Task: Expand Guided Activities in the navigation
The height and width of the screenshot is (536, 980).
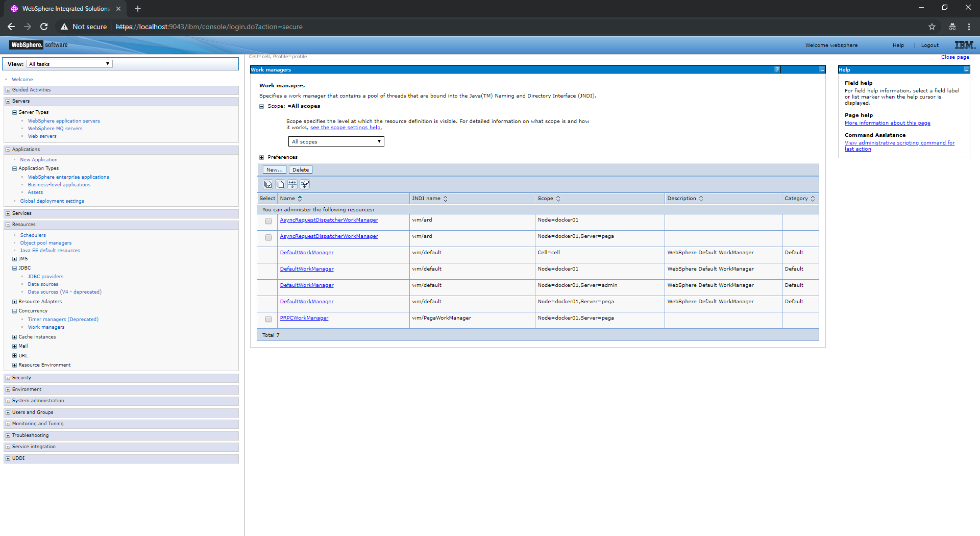Action: [8, 90]
